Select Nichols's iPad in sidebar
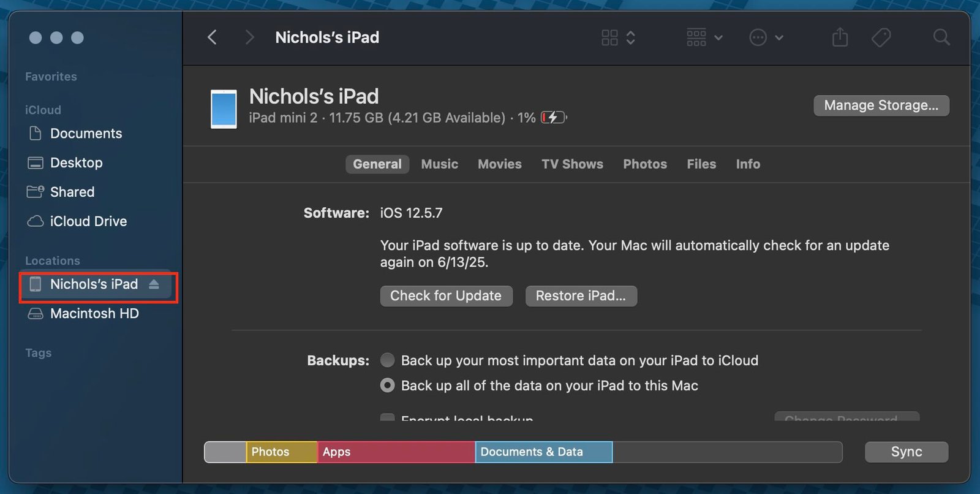Viewport: 980px width, 494px height. point(94,284)
